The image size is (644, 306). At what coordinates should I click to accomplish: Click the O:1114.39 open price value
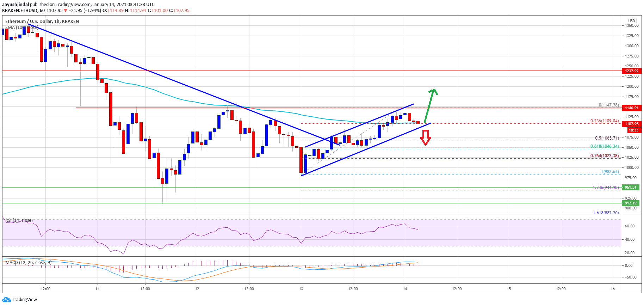(x=113, y=10)
